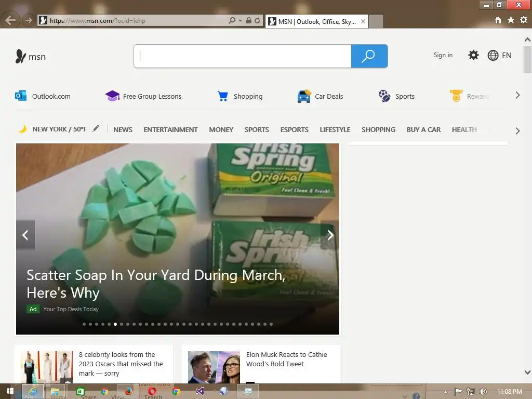Viewport: 532px width, 399px height.
Task: Open the ESPORTS menu section
Action: pos(295,129)
